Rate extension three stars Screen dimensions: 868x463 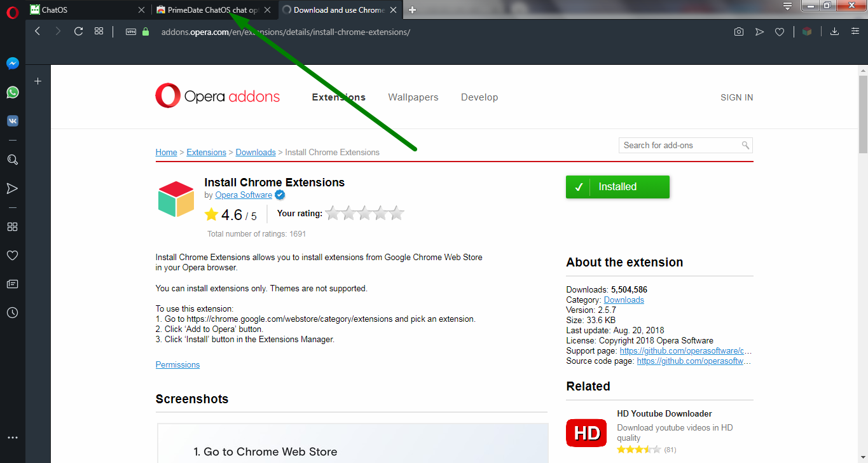coord(365,213)
